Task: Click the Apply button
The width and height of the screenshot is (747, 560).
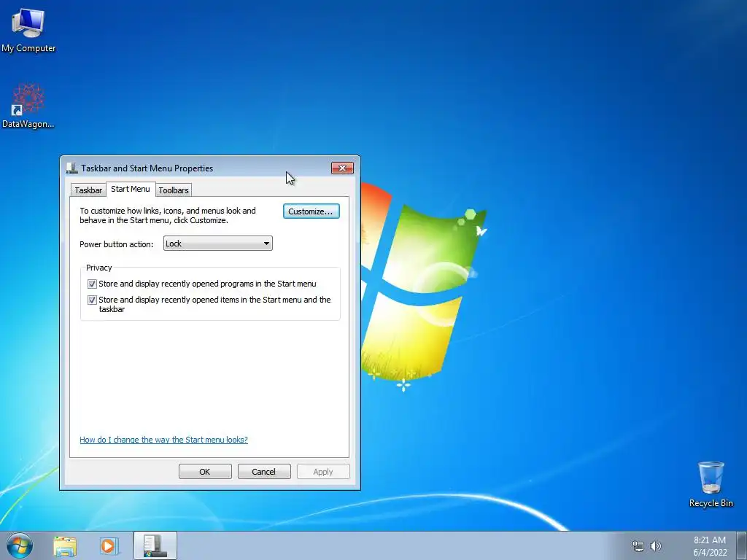Action: click(323, 472)
